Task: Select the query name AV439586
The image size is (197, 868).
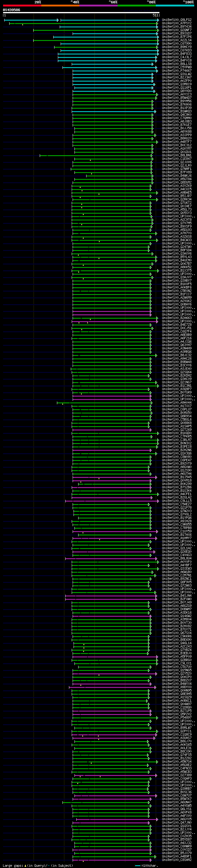Action: [11, 10]
